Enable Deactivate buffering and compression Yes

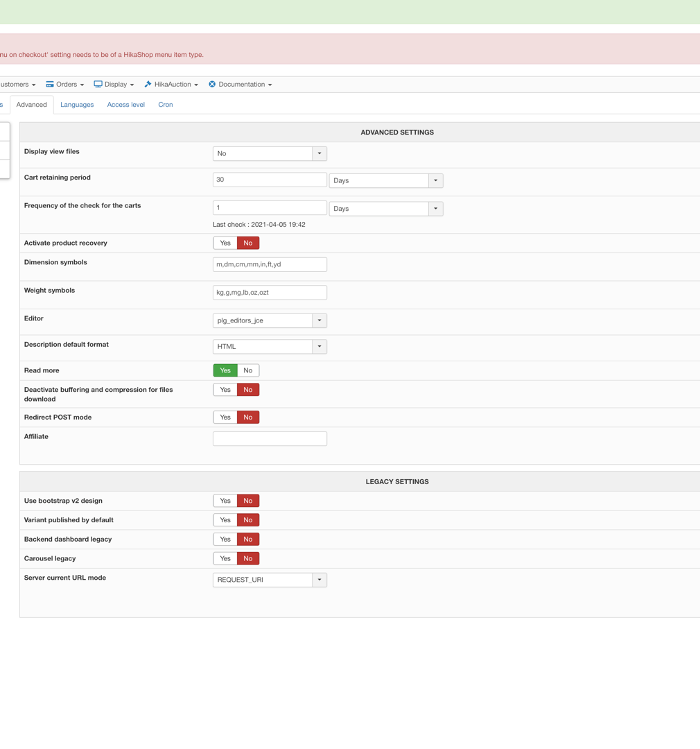pyautogui.click(x=225, y=390)
